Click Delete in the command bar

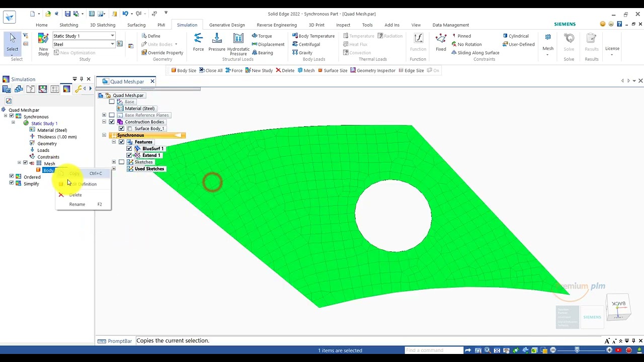(x=285, y=70)
